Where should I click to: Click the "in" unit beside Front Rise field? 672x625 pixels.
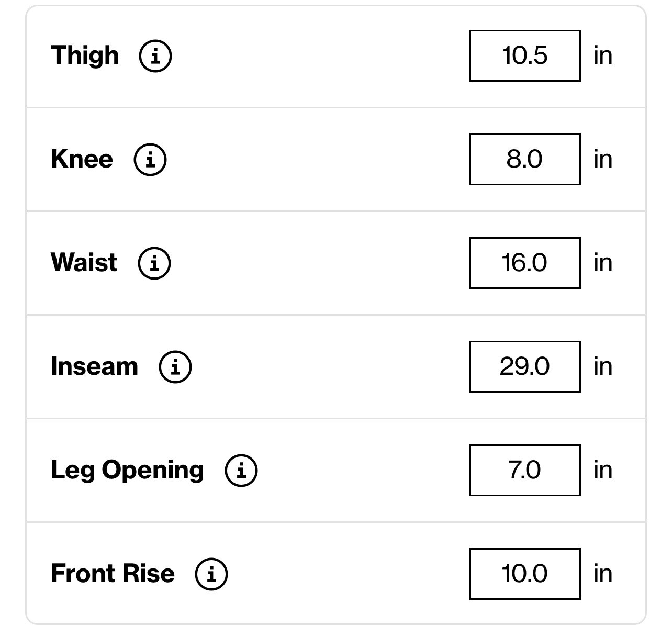[x=603, y=574]
